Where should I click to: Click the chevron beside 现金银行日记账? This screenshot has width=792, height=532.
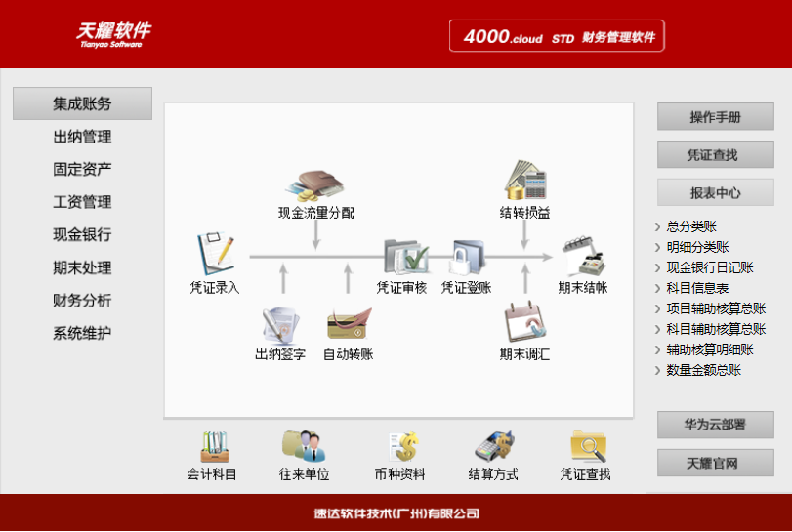657,268
